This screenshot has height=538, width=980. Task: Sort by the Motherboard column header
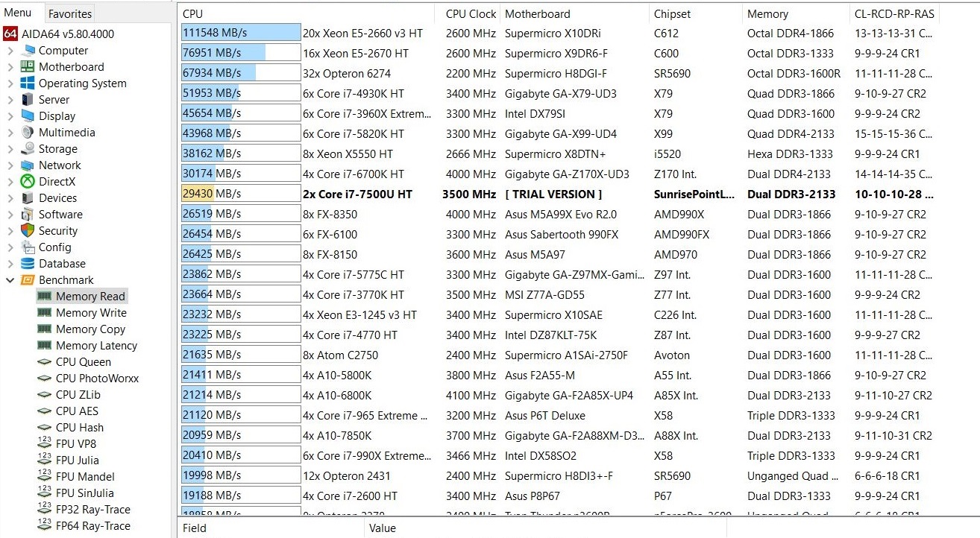pos(574,13)
